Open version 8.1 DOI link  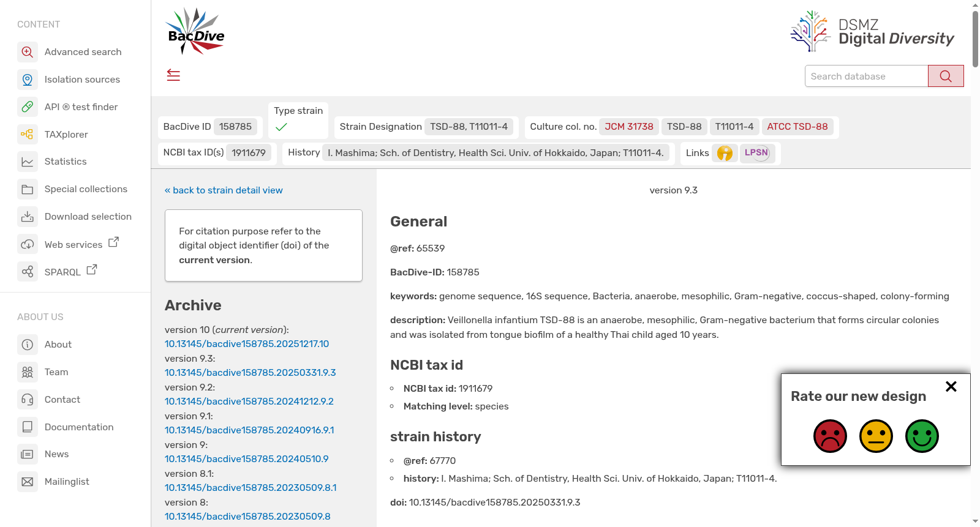[251, 488]
